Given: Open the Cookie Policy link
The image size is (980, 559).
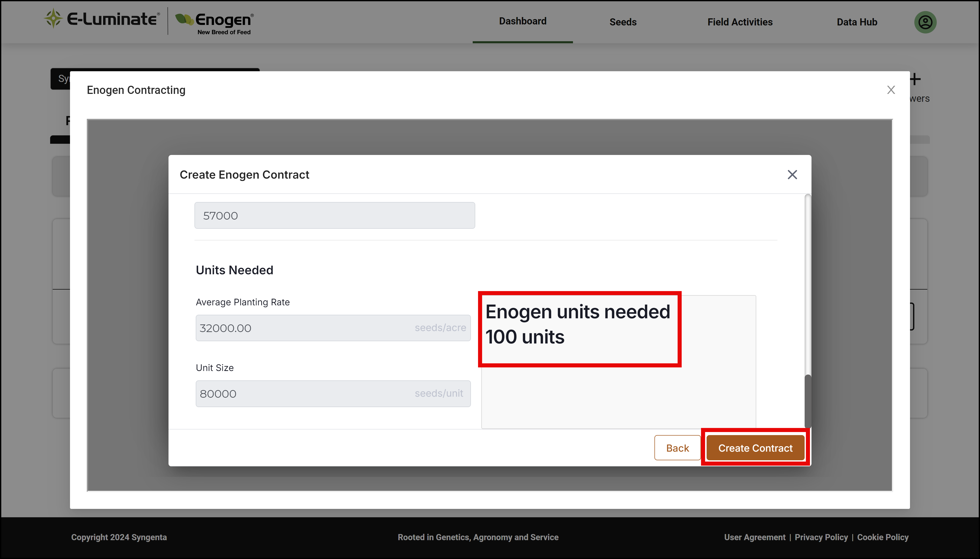Looking at the screenshot, I should pyautogui.click(x=883, y=537).
